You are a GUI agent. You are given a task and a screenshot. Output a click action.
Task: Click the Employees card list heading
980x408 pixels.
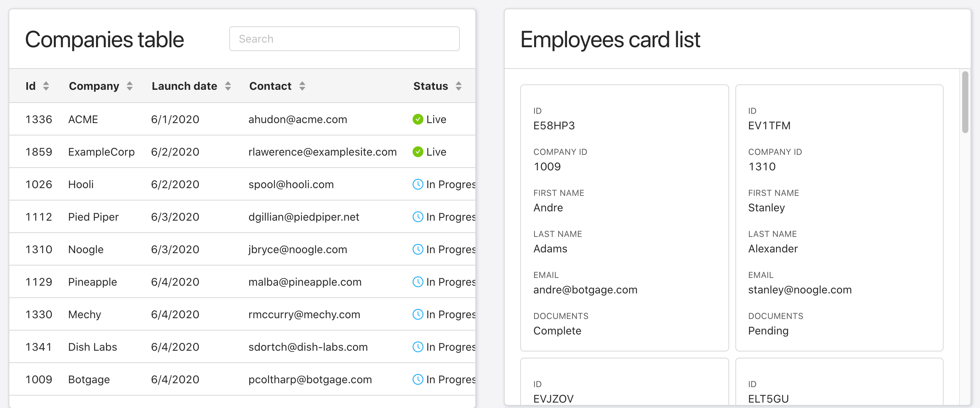point(610,39)
